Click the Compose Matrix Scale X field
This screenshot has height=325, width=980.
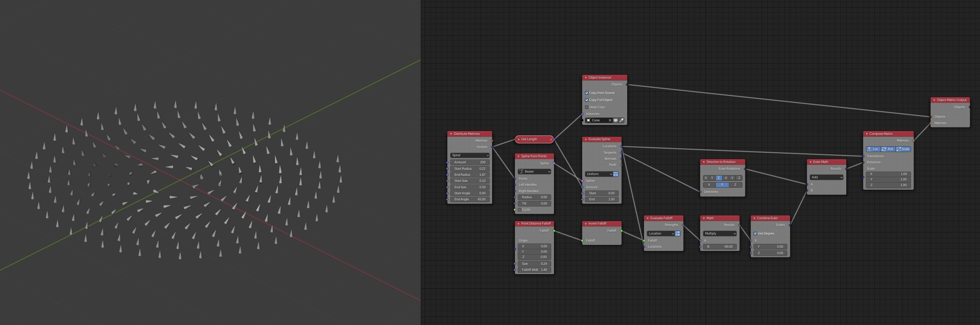click(888, 174)
